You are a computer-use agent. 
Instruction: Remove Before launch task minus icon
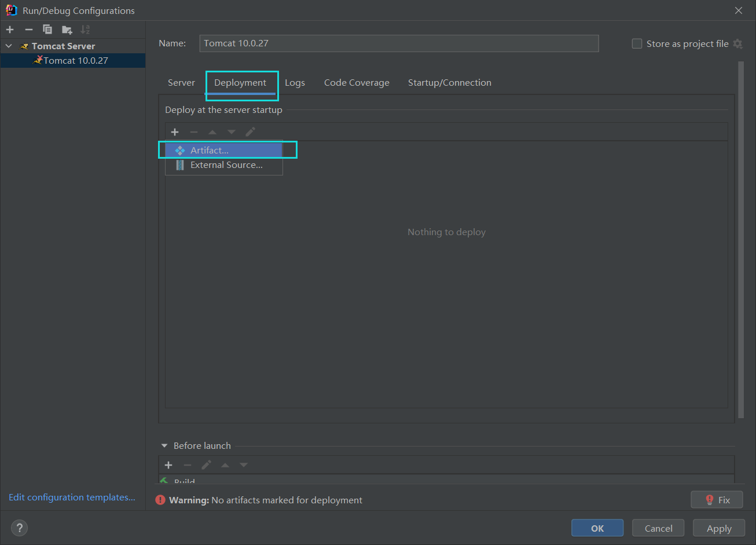pos(188,465)
